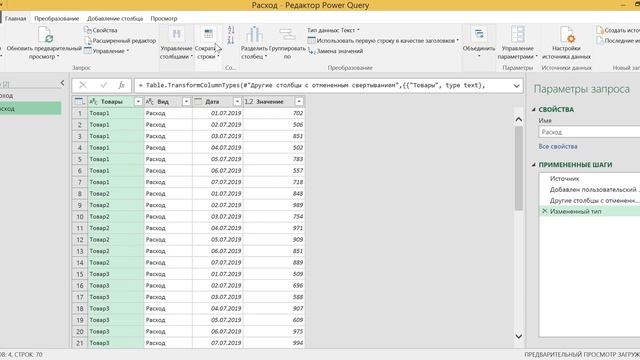The width and height of the screenshot is (640, 360).
Task: Click Reduce Rows (Сократить строки) icon
Action: point(208,34)
